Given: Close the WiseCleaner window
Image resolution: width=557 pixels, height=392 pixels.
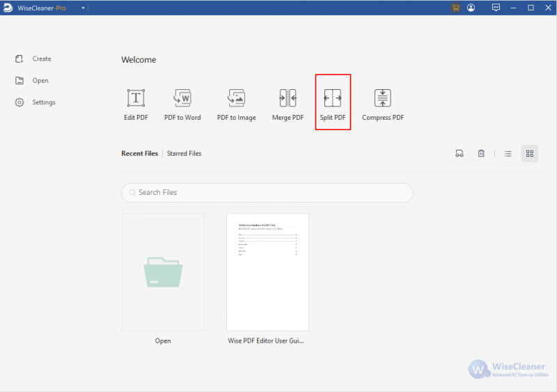Looking at the screenshot, I should [548, 8].
